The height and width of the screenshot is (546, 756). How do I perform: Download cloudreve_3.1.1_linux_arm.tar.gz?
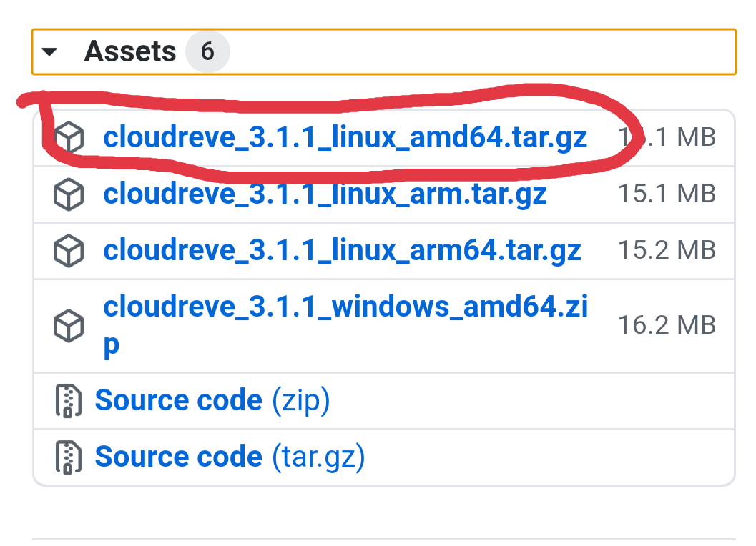pos(325,193)
